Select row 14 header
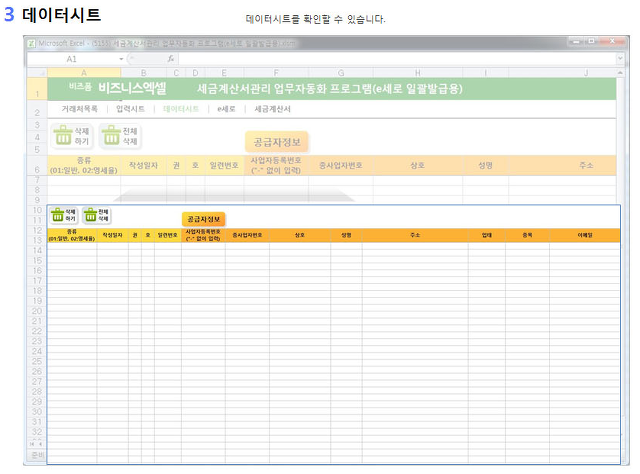The width and height of the screenshot is (640, 474). point(37,250)
